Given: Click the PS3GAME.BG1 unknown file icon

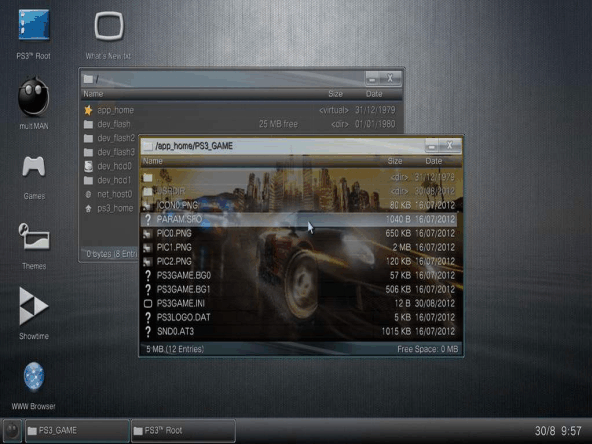Looking at the screenshot, I should pyautogui.click(x=148, y=290).
